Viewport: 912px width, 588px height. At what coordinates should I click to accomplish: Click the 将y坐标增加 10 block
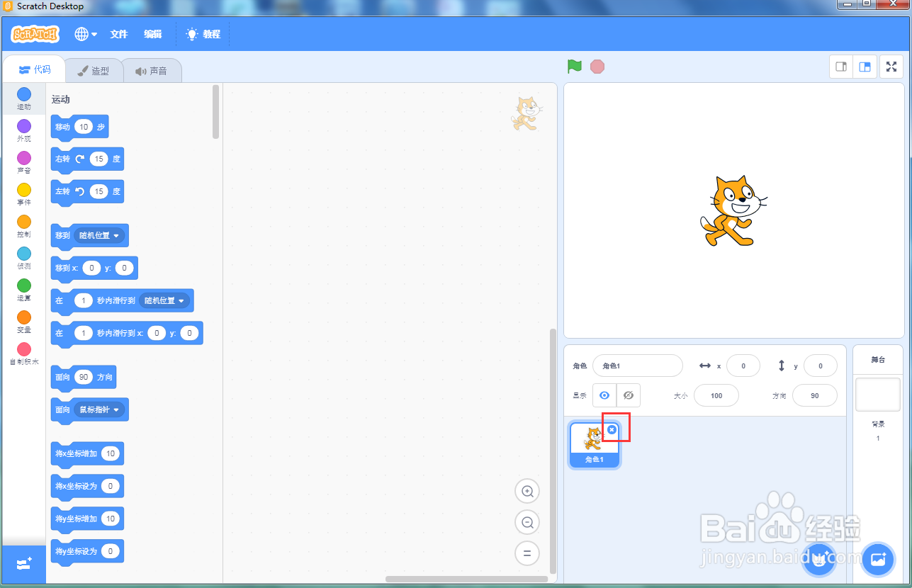87,519
